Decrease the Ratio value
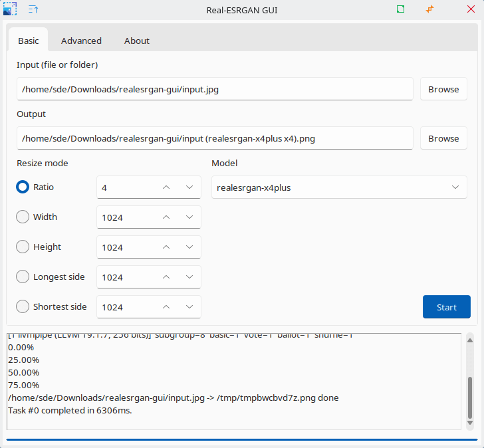Image resolution: width=484 pixels, height=448 pixels. 189,187
